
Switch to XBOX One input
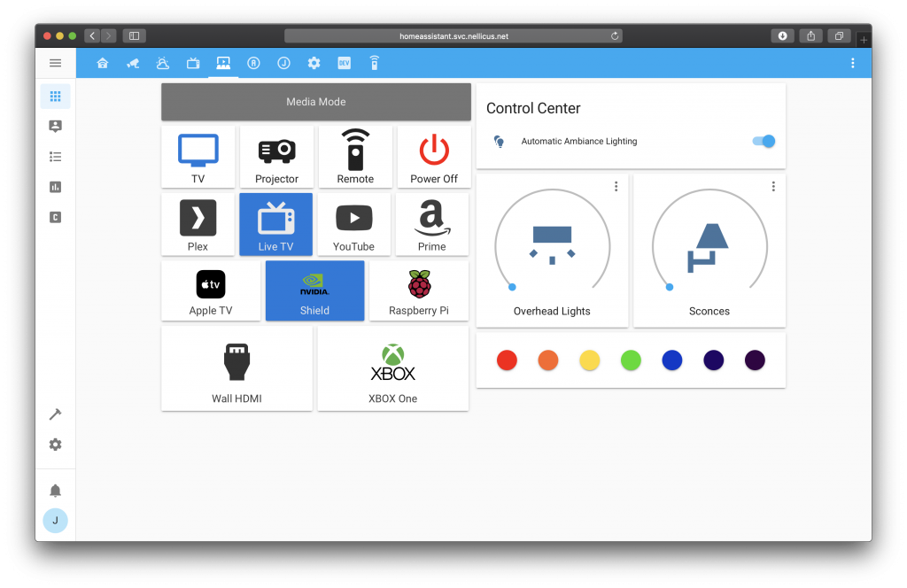pos(392,363)
